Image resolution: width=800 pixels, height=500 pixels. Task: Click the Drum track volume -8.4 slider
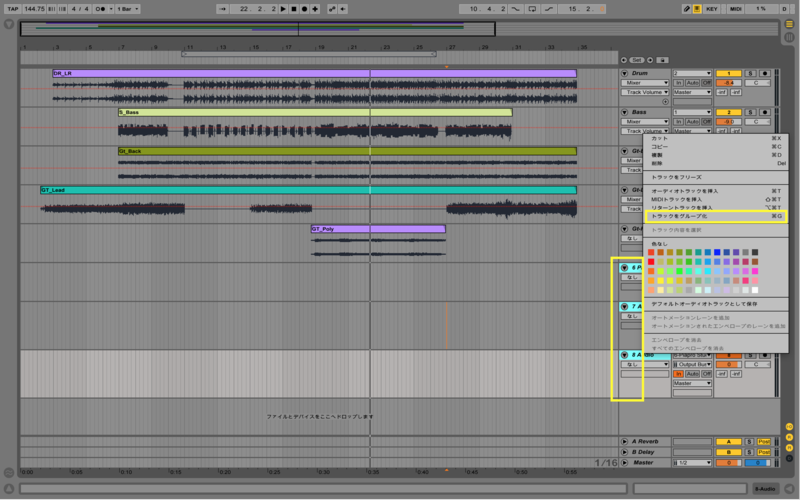[729, 83]
